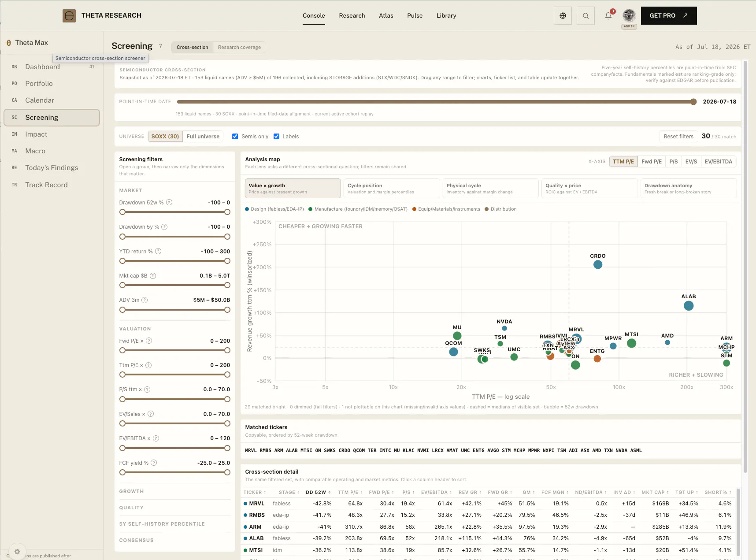Show Drawdown 5y % filter help

(x=164, y=227)
